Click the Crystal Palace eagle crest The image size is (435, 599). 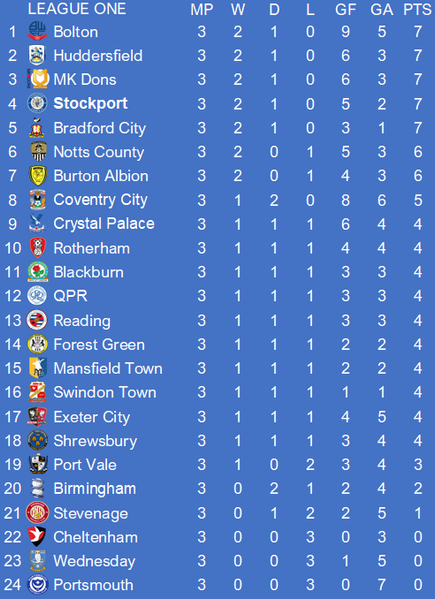(x=37, y=223)
